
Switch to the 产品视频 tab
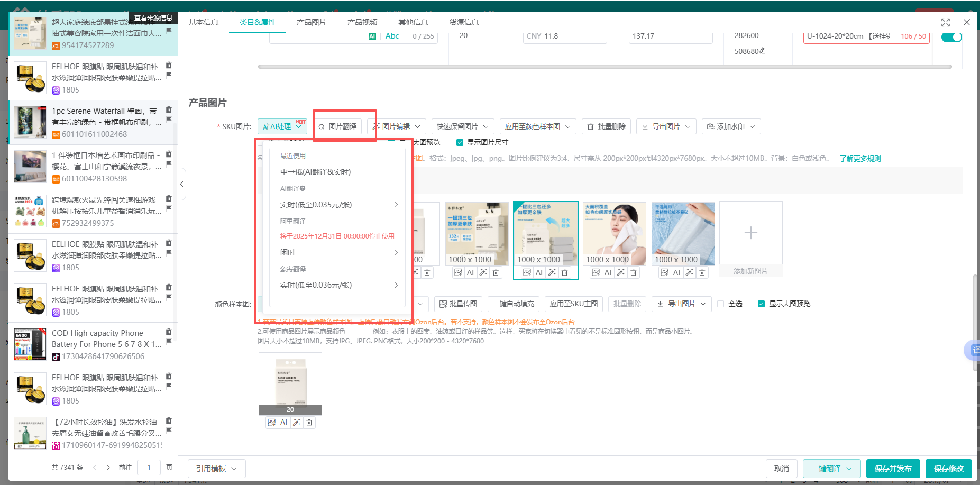362,22
